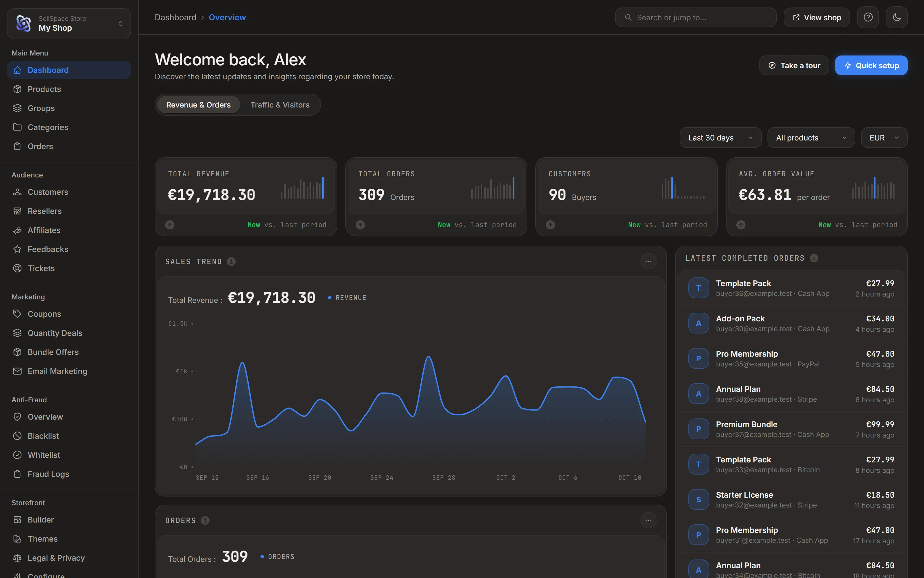The image size is (924, 578).
Task: Click the info icon beside Orders chart title
Action: click(x=205, y=520)
